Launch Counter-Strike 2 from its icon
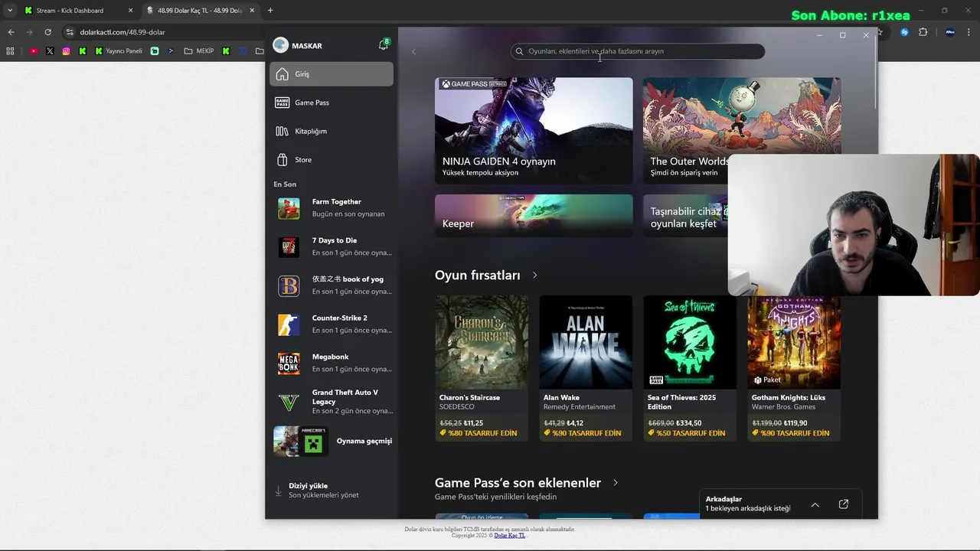This screenshot has height=551, width=980. pyautogui.click(x=289, y=324)
